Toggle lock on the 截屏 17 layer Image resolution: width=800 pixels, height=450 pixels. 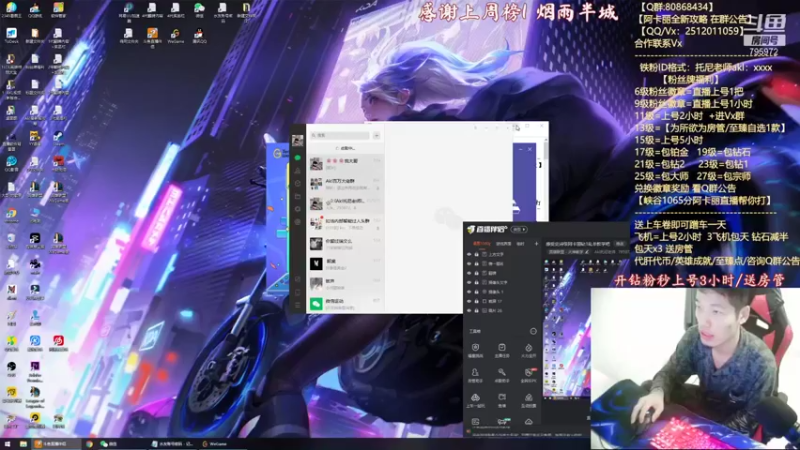pyautogui.click(x=477, y=301)
